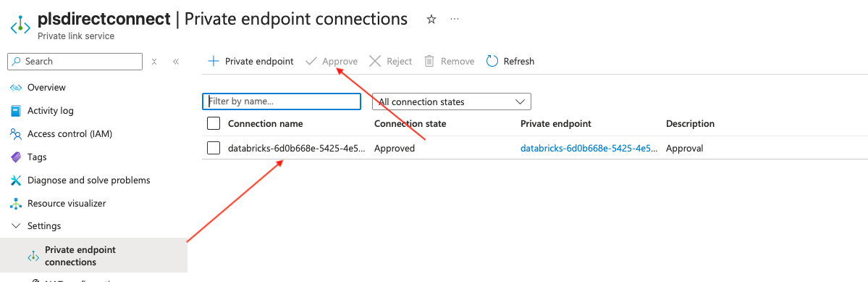Focus the sidebar Search field
868x282 pixels.
75,62
